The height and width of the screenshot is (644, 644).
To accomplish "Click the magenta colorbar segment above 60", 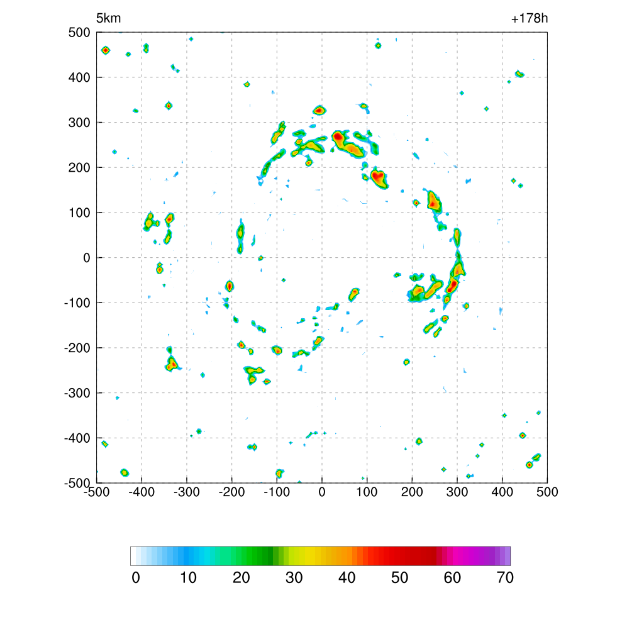I will 455,556.
